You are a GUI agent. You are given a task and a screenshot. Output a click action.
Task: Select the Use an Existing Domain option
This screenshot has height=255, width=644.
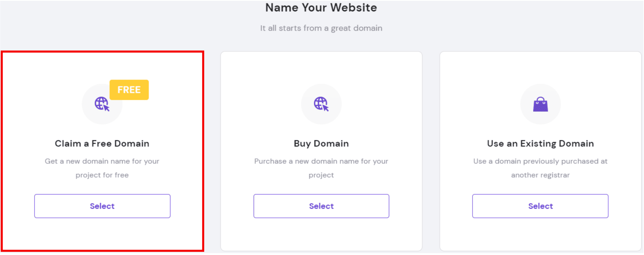click(540, 206)
